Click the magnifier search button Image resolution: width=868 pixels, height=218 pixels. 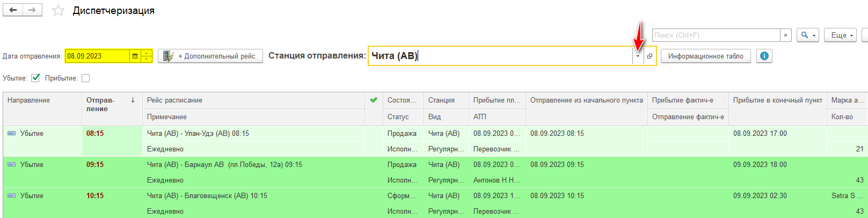point(807,35)
